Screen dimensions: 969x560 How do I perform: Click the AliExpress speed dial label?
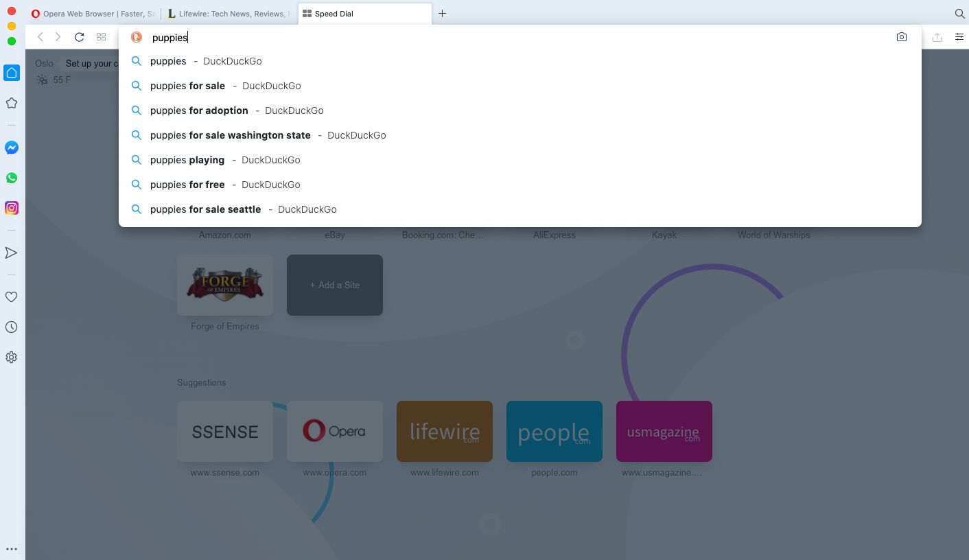[554, 235]
